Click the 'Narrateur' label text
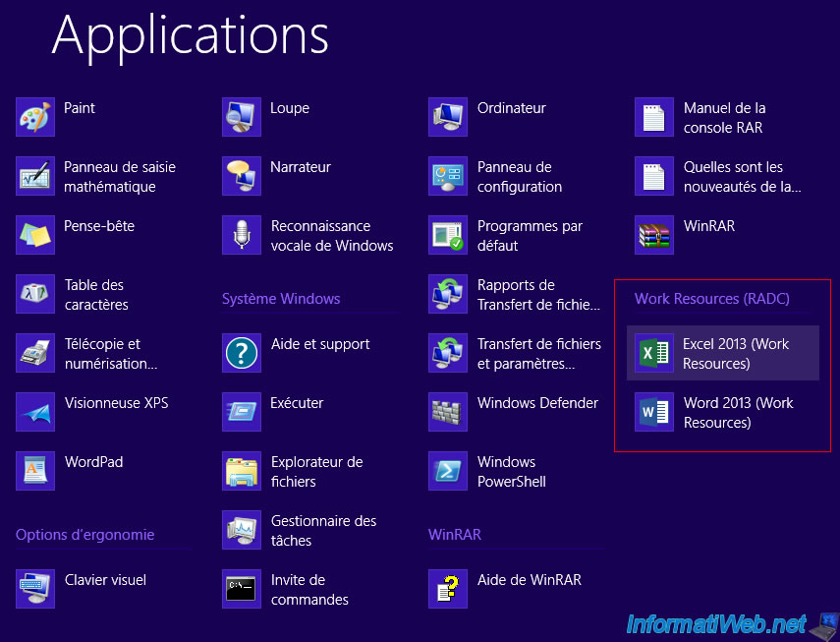Image resolution: width=840 pixels, height=642 pixels. point(301,167)
